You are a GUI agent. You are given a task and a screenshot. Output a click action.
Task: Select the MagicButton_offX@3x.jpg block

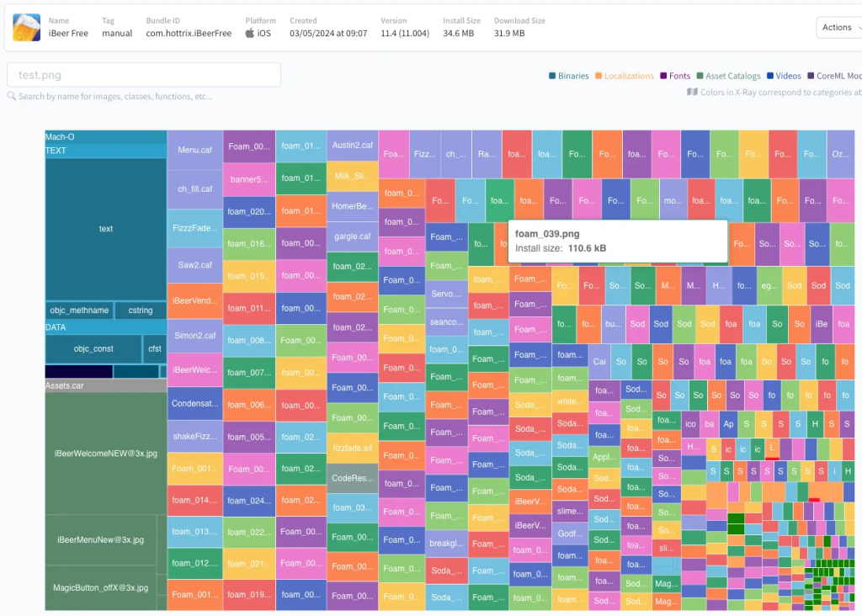100,587
